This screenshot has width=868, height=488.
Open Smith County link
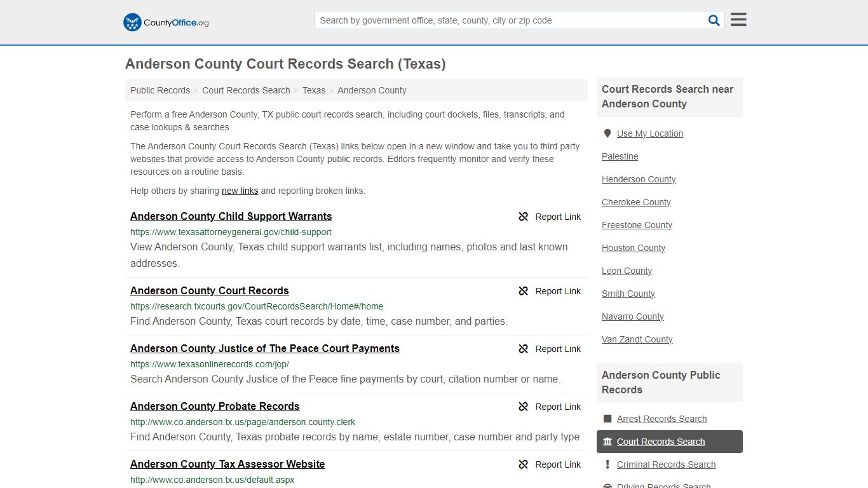(628, 294)
